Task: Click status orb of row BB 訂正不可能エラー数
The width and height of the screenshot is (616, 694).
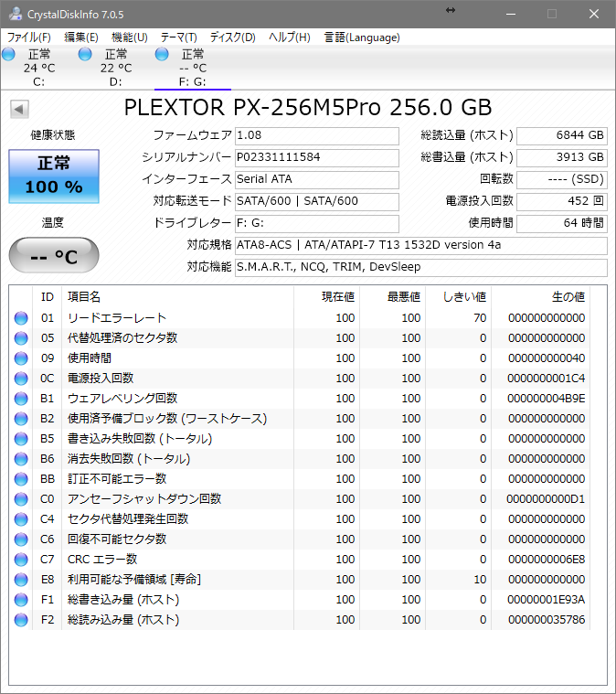Action: click(21, 479)
